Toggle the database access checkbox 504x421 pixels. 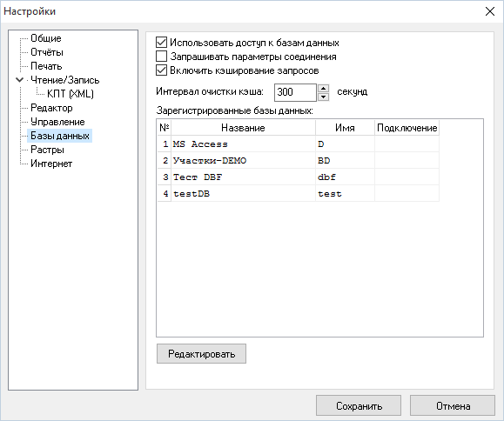(x=161, y=43)
